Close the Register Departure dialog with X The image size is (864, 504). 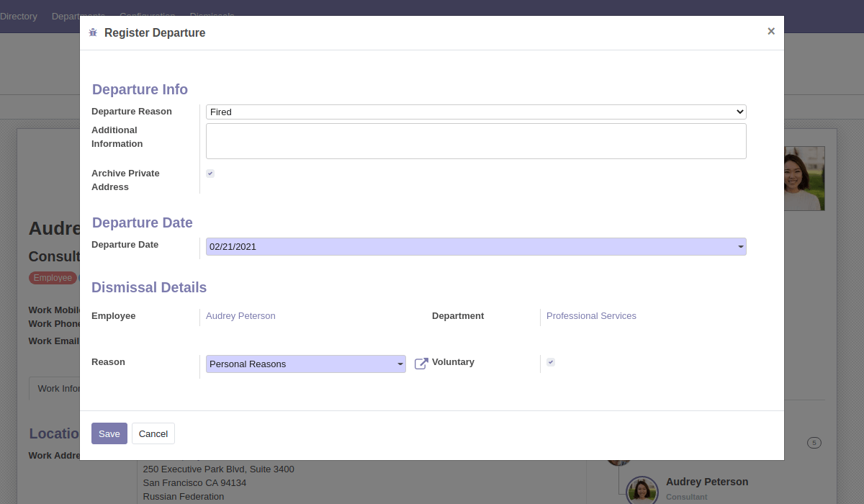point(770,32)
